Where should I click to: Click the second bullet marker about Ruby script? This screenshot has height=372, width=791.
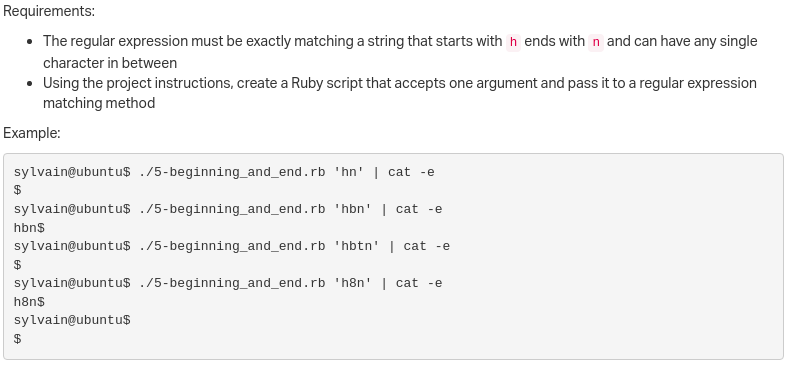click(30, 83)
